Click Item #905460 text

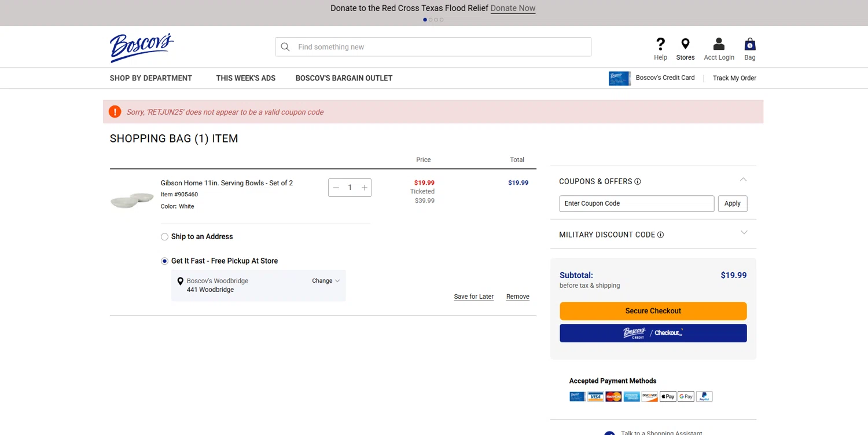tap(179, 195)
